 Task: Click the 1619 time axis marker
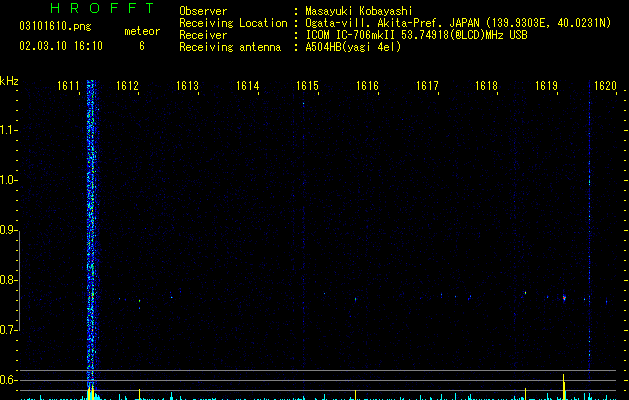547,86
